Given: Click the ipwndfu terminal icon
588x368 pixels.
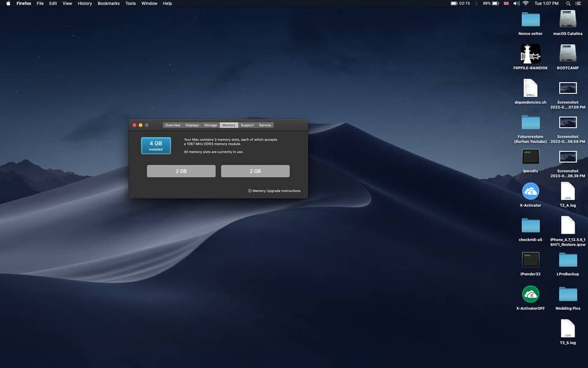Looking at the screenshot, I should coord(530,156).
